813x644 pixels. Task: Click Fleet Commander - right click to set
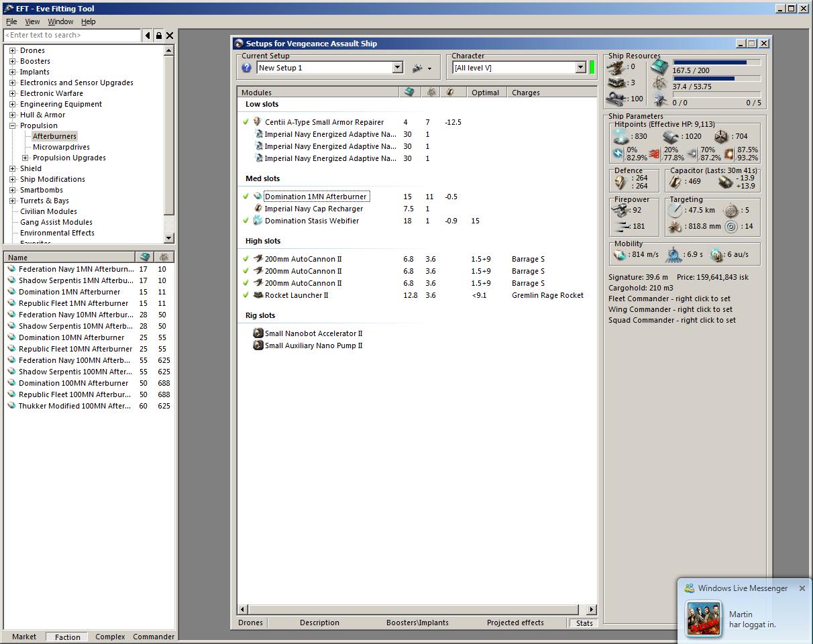click(669, 299)
